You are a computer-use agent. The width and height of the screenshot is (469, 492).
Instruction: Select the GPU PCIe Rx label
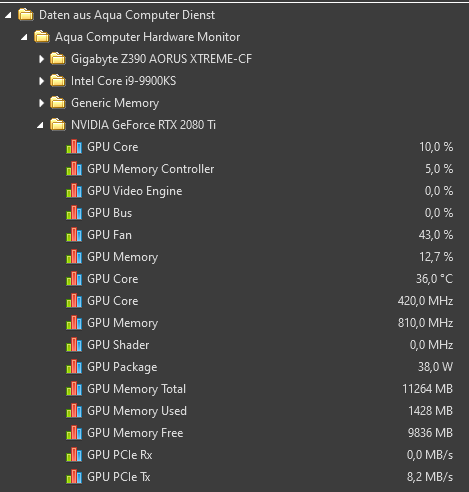click(x=120, y=455)
